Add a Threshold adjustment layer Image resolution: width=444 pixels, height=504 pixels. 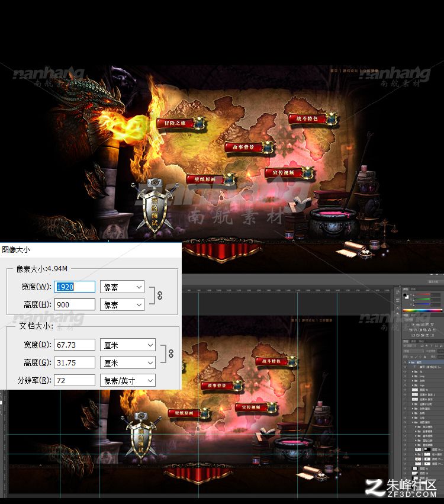pyautogui.click(x=423, y=335)
